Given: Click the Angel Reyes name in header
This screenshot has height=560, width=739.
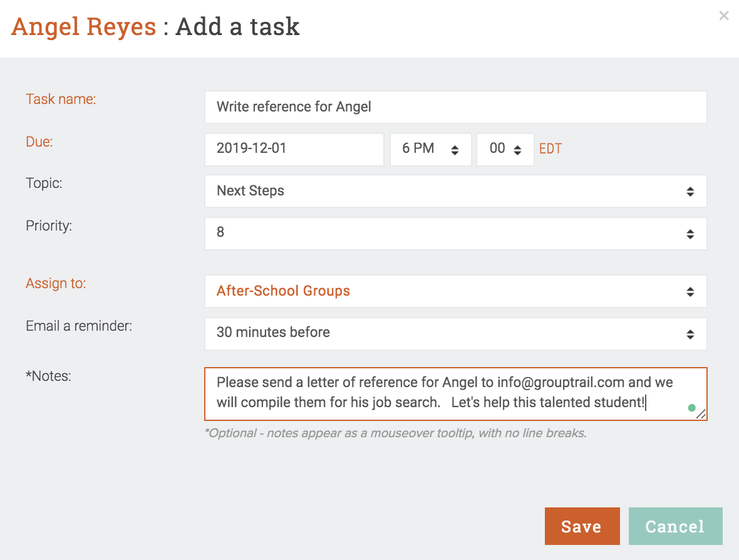Looking at the screenshot, I should 84,27.
